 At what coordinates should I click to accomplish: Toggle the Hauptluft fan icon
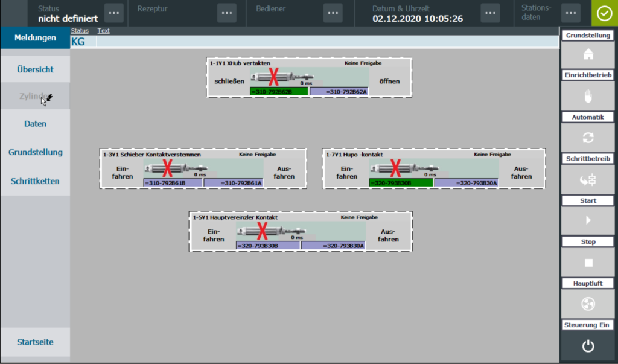click(x=588, y=304)
